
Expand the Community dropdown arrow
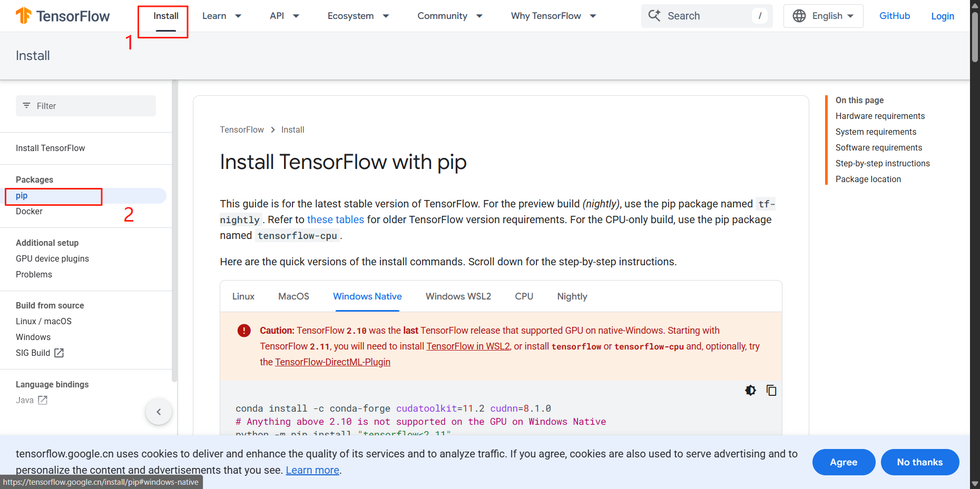coord(479,16)
